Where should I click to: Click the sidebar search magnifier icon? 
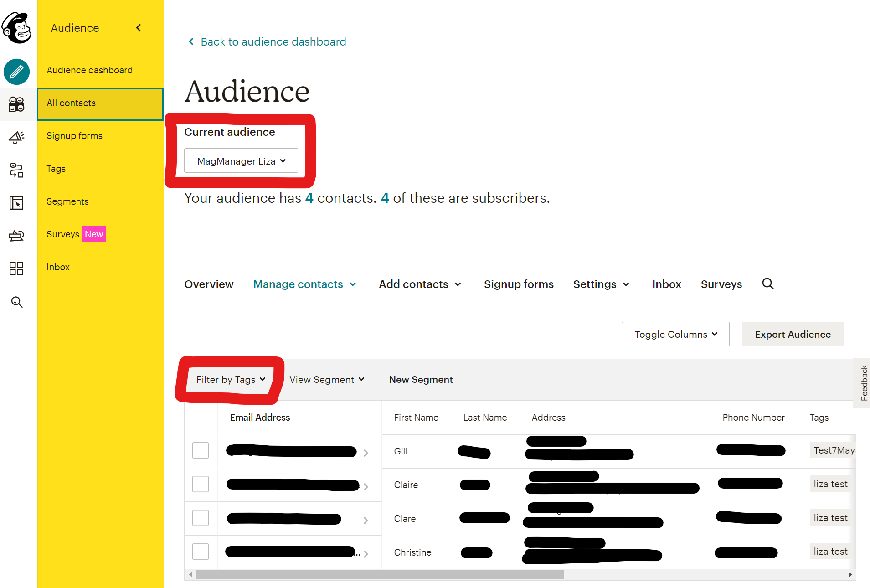(17, 302)
